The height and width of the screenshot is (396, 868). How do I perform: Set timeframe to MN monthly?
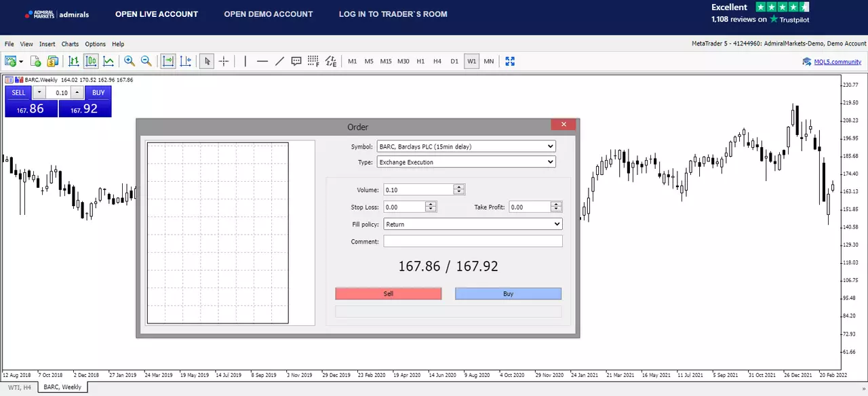tap(488, 61)
